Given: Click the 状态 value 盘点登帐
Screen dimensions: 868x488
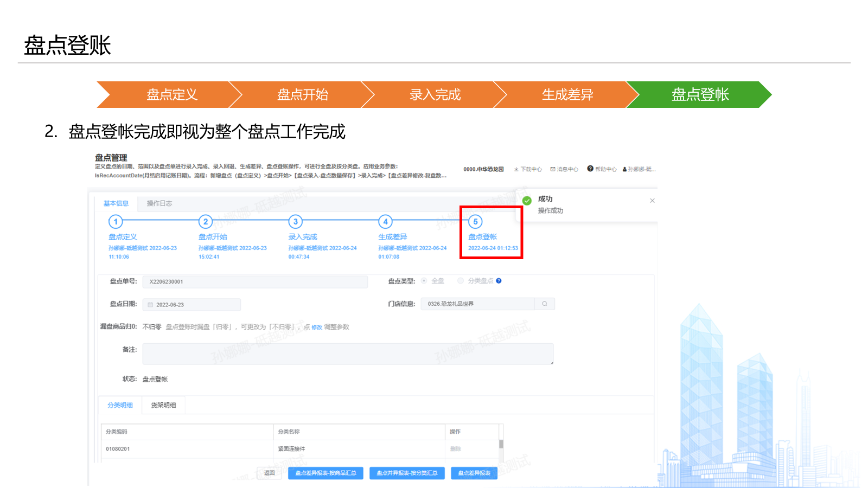Looking at the screenshot, I should point(155,380).
